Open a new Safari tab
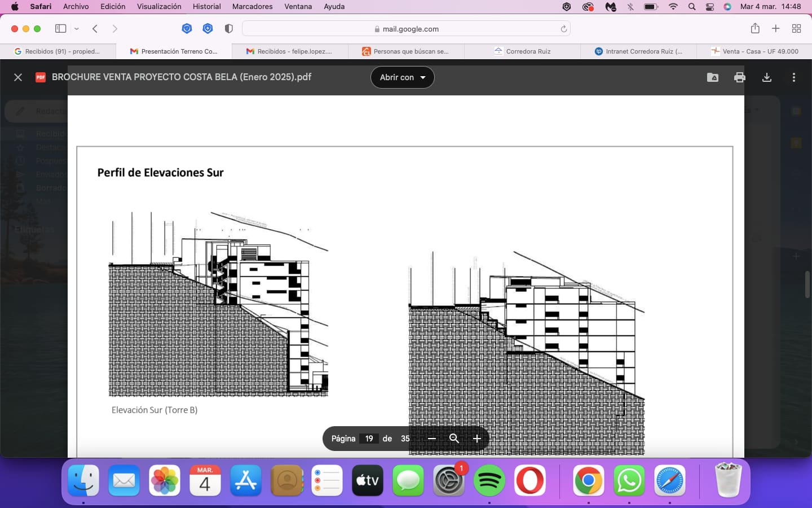Screen dimensions: 812x508 click(x=776, y=29)
